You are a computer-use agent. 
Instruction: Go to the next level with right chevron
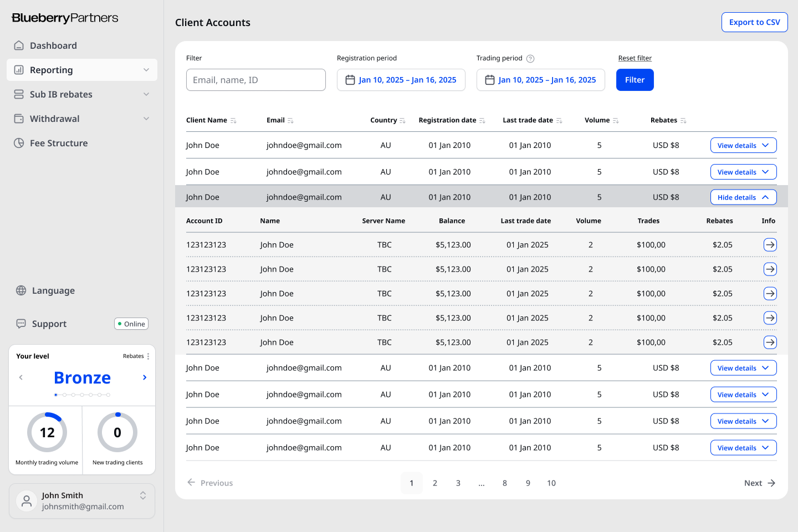(x=145, y=377)
